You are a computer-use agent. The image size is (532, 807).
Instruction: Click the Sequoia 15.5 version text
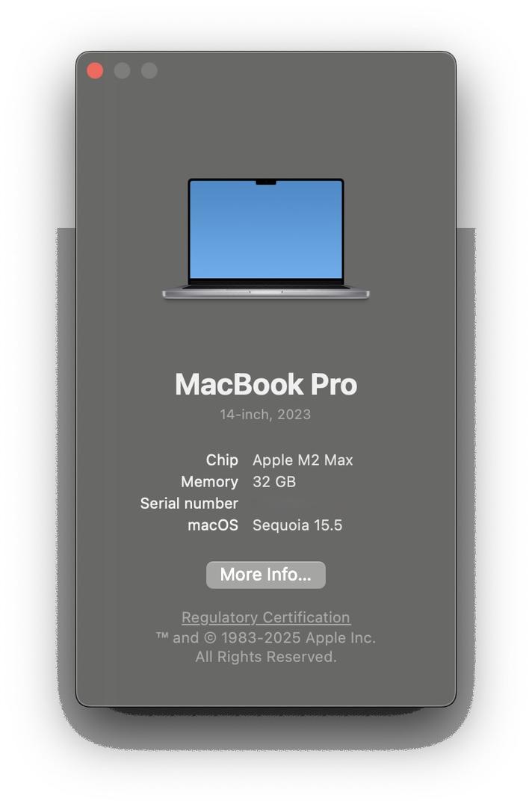pyautogui.click(x=297, y=525)
